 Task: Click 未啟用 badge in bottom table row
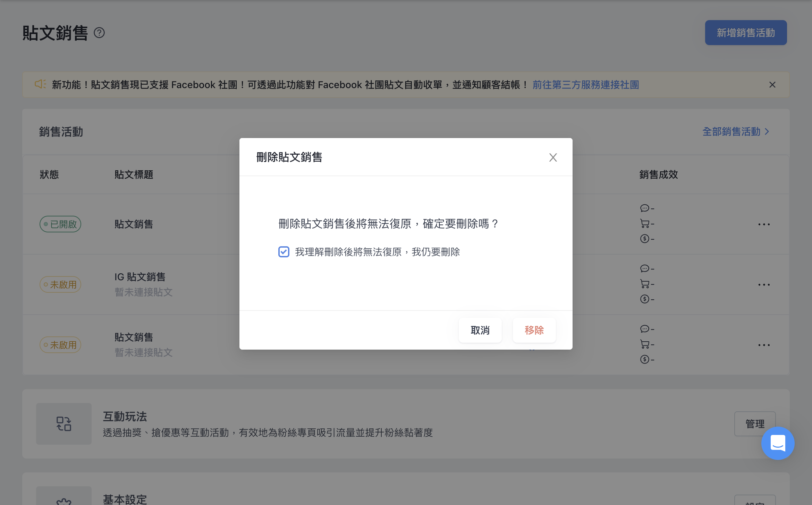60,345
